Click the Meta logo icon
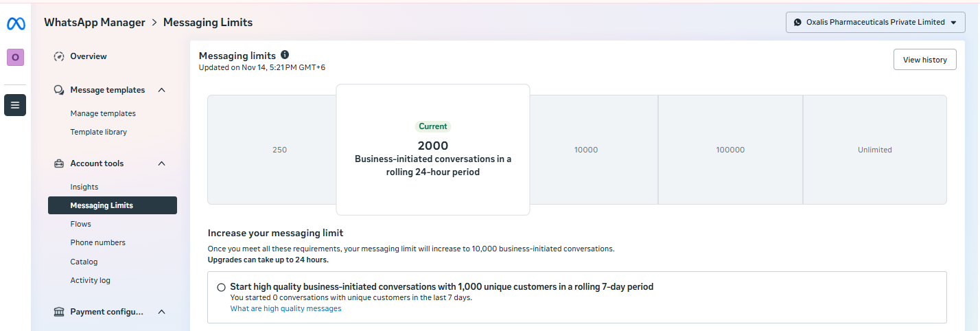980x331 pixels. click(15, 23)
